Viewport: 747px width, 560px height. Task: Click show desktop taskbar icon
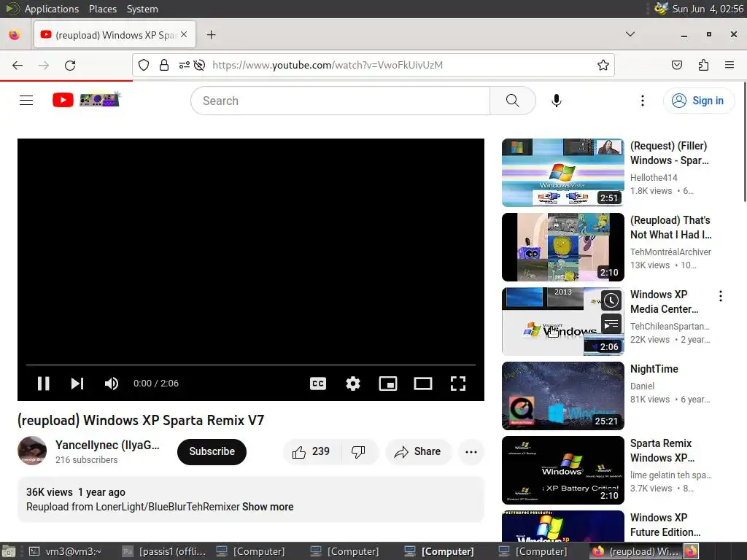pos(9,551)
